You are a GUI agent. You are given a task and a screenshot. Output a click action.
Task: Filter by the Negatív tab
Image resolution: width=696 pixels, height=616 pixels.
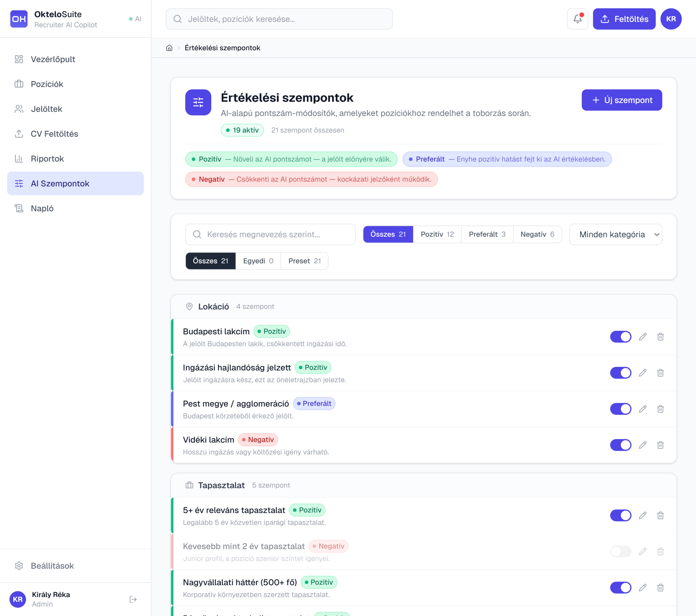pos(537,235)
